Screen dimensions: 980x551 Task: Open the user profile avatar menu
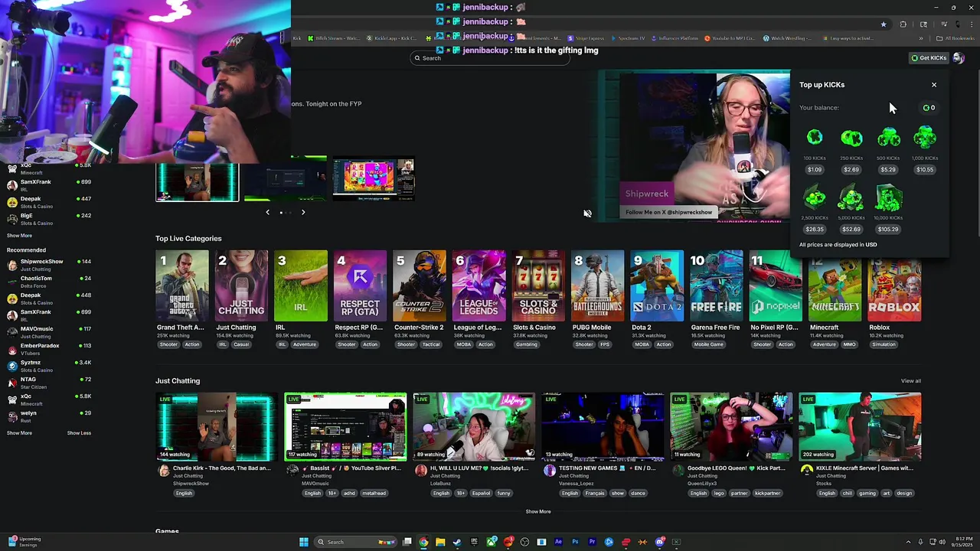(959, 58)
